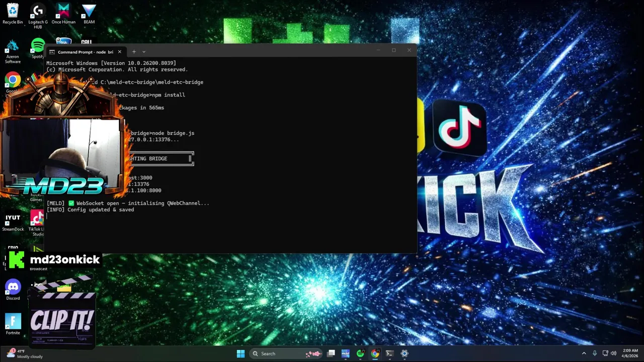
Task: Open the network tray icon
Action: point(605,353)
